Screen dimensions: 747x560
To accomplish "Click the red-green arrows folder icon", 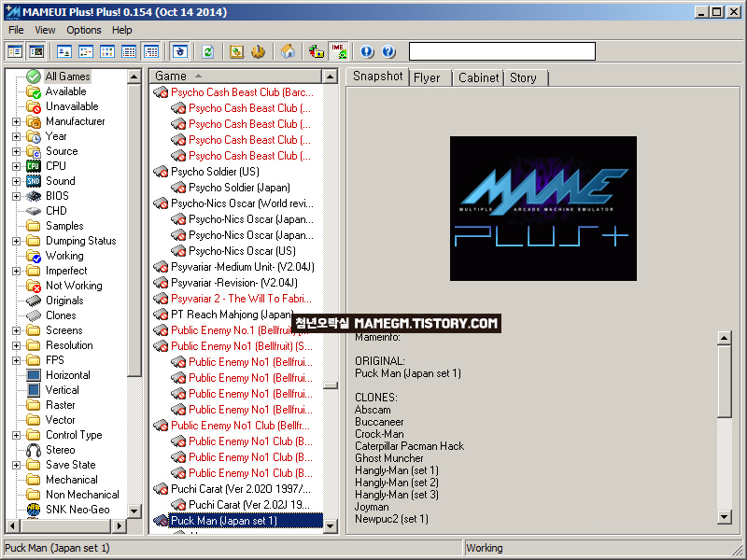I will coord(317,51).
